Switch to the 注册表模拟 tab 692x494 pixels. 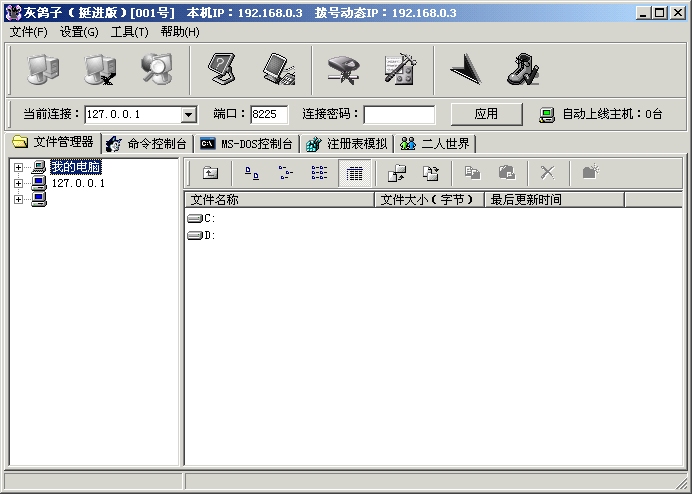point(347,144)
